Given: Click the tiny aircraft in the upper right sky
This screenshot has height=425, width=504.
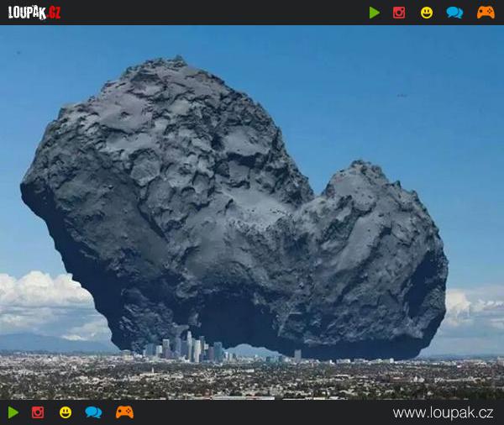Looking at the screenshot, I should click(402, 96).
